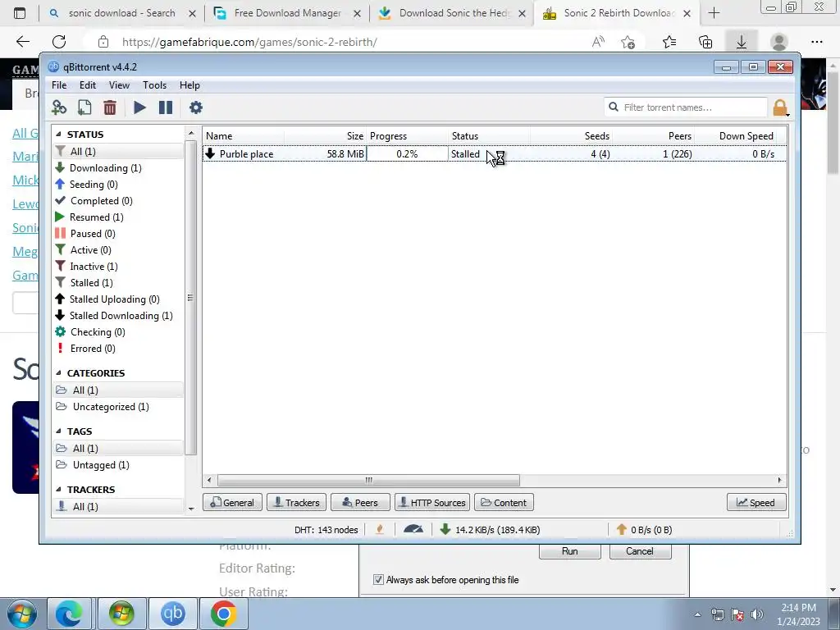Viewport: 840px width, 630px height.
Task: Switch to the HTTP Sources tab
Action: [x=432, y=503]
